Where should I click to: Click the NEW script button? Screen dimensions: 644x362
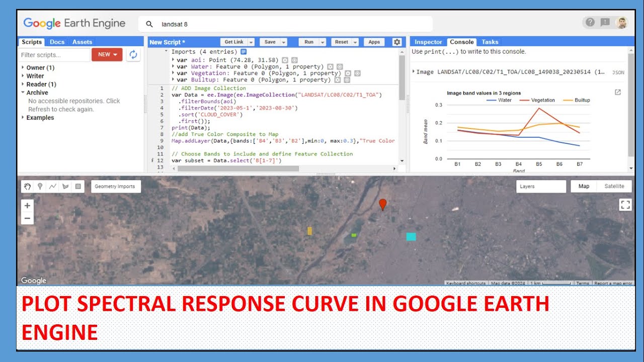click(107, 54)
